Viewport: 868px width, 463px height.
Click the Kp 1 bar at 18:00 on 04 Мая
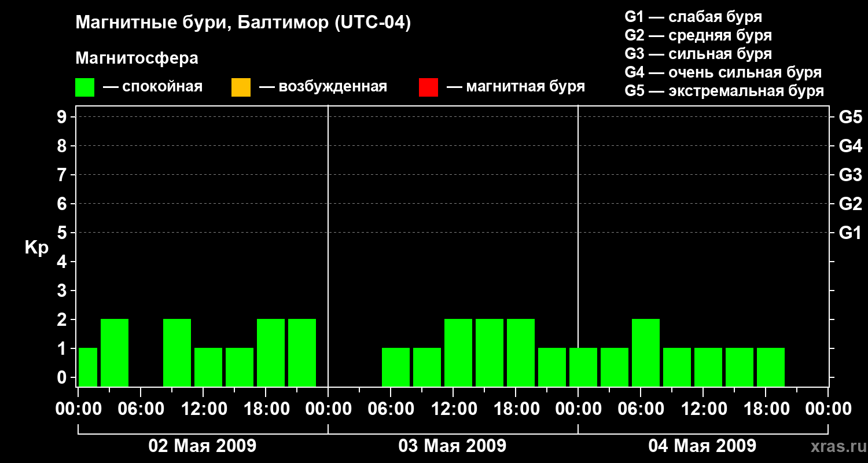[771, 367]
